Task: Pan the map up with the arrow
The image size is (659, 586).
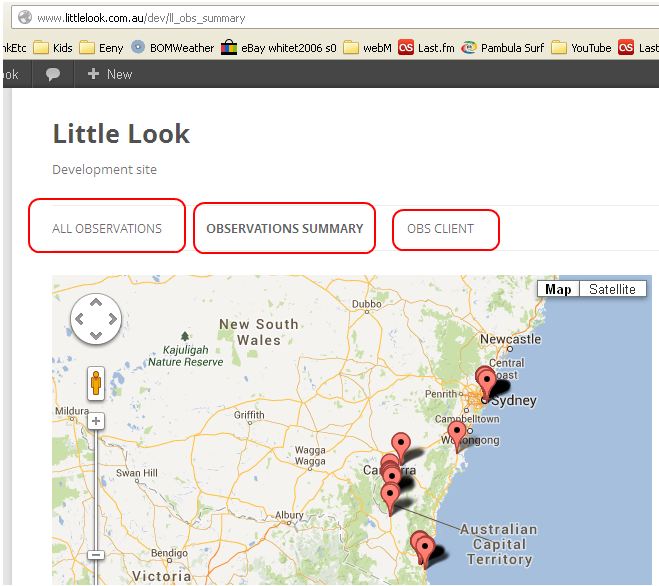Action: 96,302
